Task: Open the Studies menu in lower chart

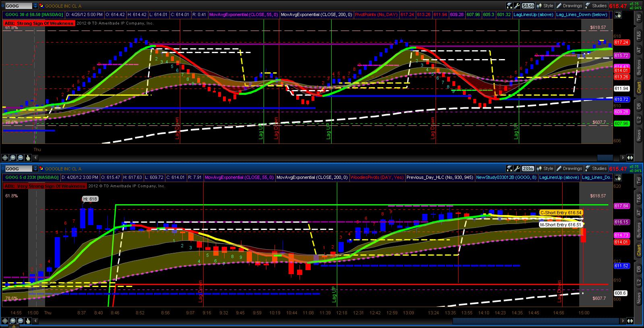Action: click(596, 169)
